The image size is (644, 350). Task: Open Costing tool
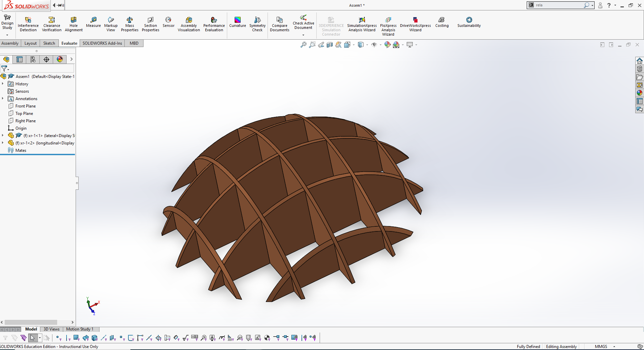point(442,22)
